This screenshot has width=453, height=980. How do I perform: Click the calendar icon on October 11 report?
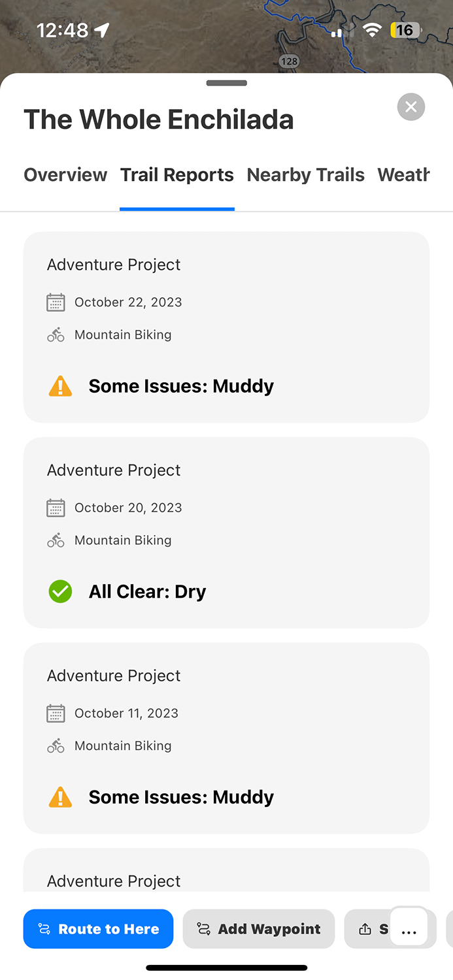click(x=56, y=713)
